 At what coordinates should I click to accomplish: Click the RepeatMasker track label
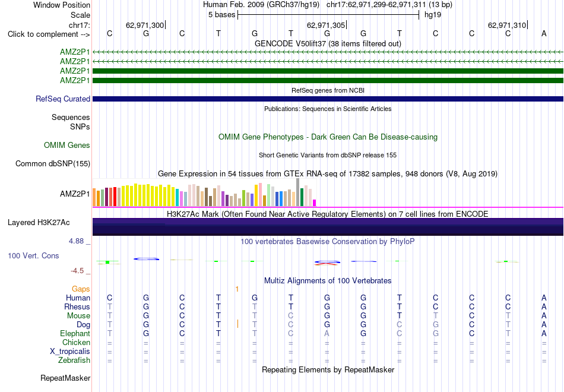click(x=65, y=378)
